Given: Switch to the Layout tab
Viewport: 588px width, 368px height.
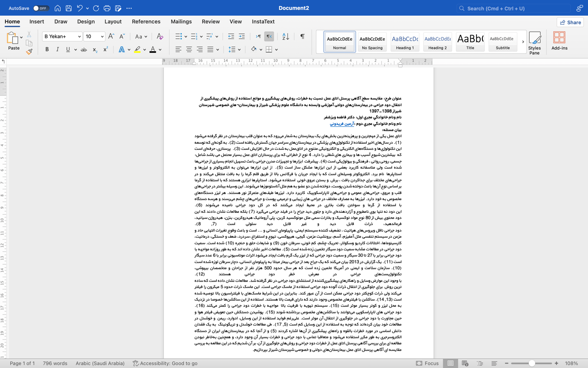Looking at the screenshot, I should 113,22.
